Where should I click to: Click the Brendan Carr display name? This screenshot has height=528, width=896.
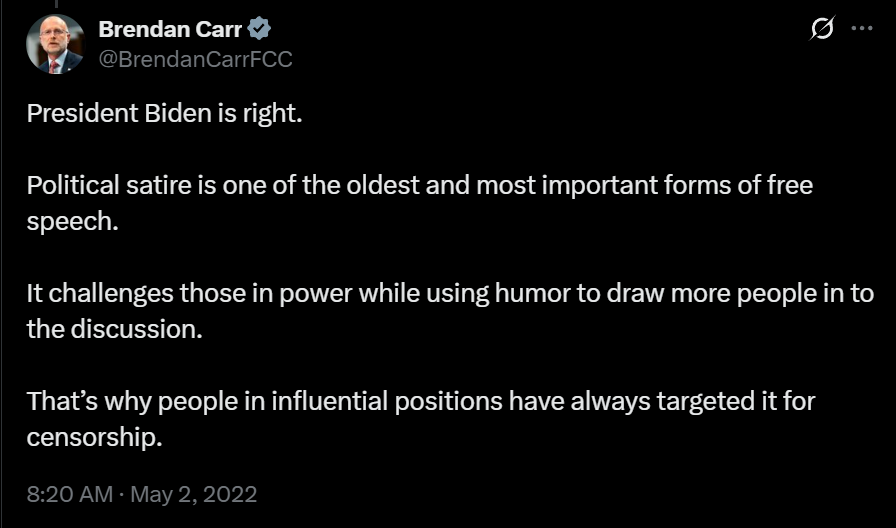(x=169, y=30)
